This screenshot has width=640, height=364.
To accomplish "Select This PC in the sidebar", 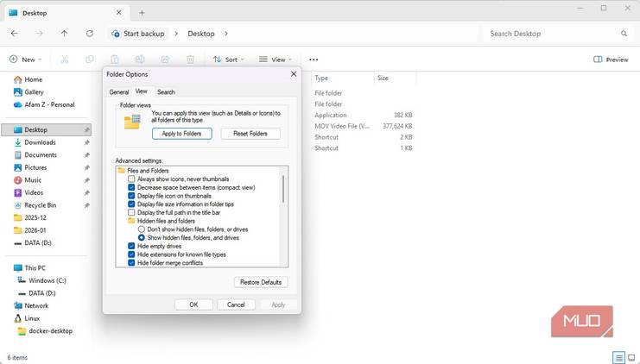I will click(x=29, y=267).
